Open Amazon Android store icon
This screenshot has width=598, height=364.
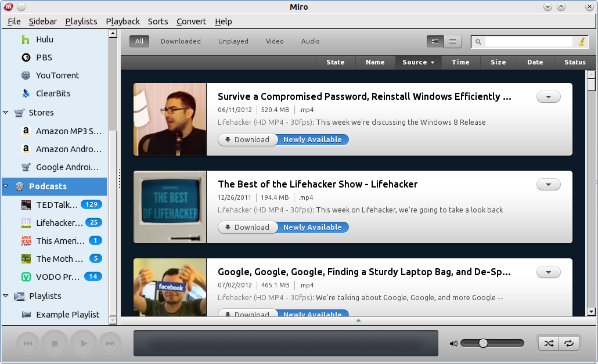[x=26, y=149]
